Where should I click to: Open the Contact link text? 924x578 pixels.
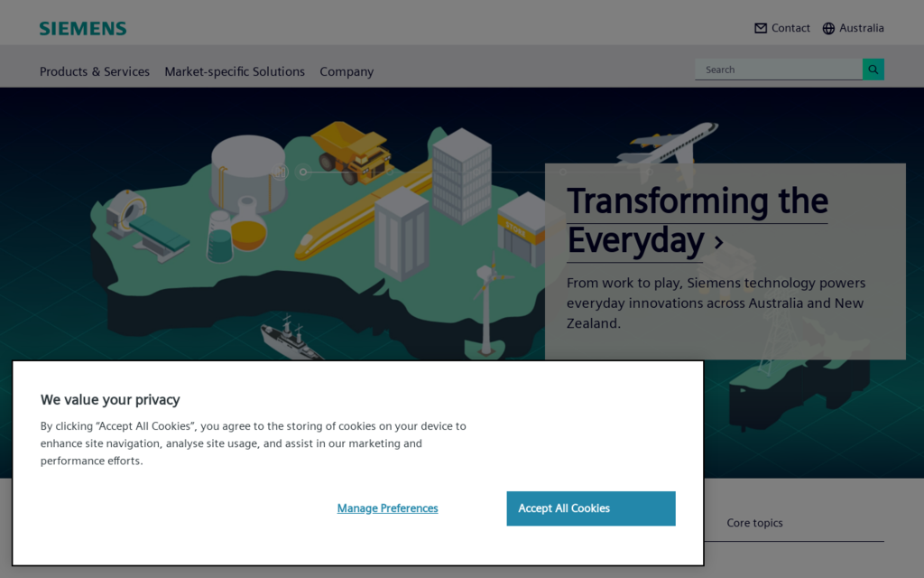pos(790,28)
